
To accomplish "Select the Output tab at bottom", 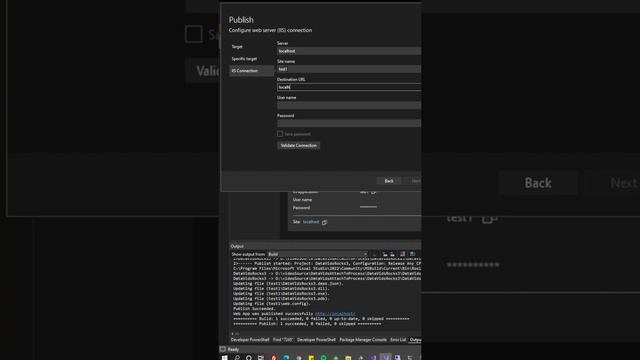I will click(x=416, y=340).
